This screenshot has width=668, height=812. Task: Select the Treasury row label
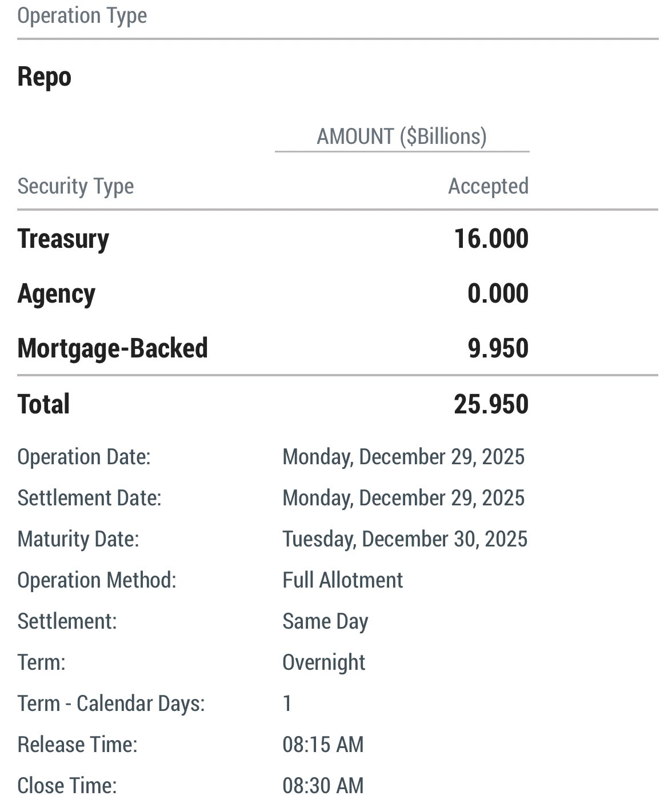coord(63,239)
